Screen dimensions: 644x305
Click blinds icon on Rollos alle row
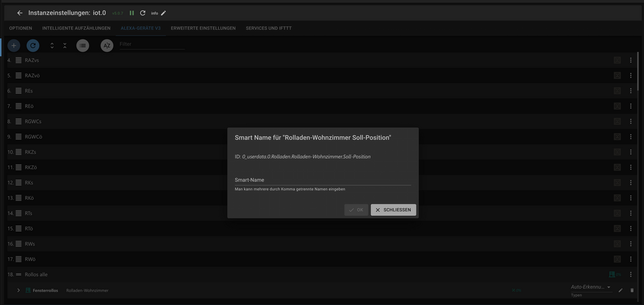[x=612, y=274]
